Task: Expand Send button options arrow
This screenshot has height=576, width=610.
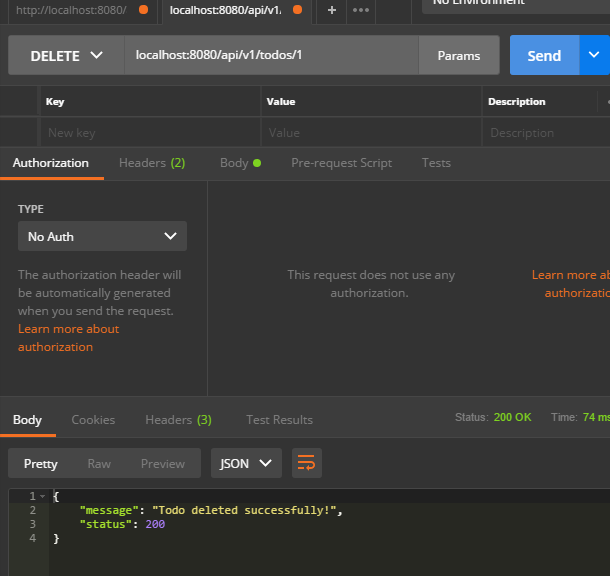Action: pos(594,55)
